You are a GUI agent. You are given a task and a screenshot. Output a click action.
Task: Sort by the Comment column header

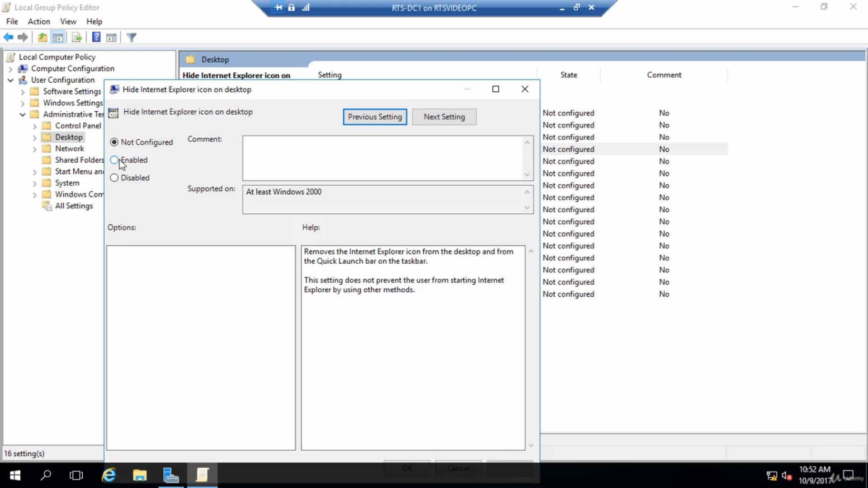pyautogui.click(x=664, y=75)
